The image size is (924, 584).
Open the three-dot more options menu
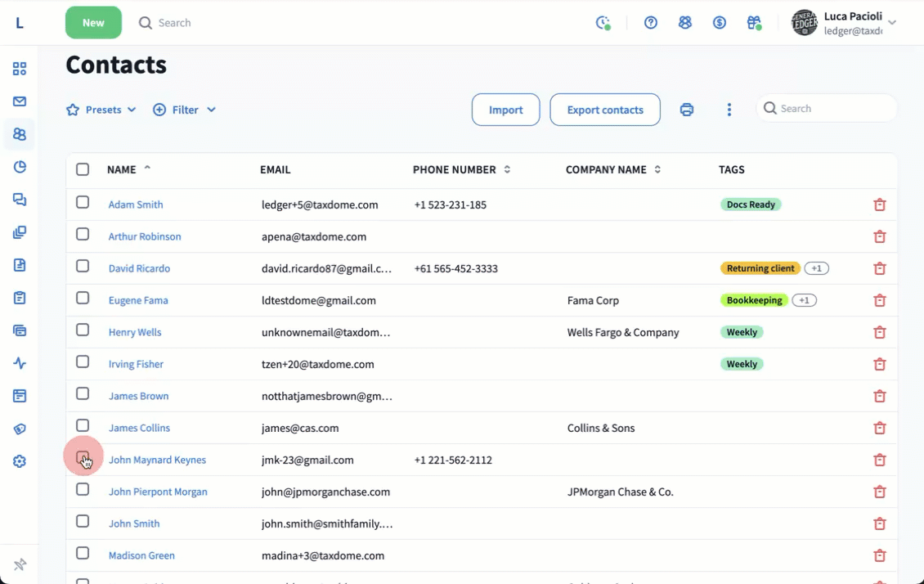point(729,110)
